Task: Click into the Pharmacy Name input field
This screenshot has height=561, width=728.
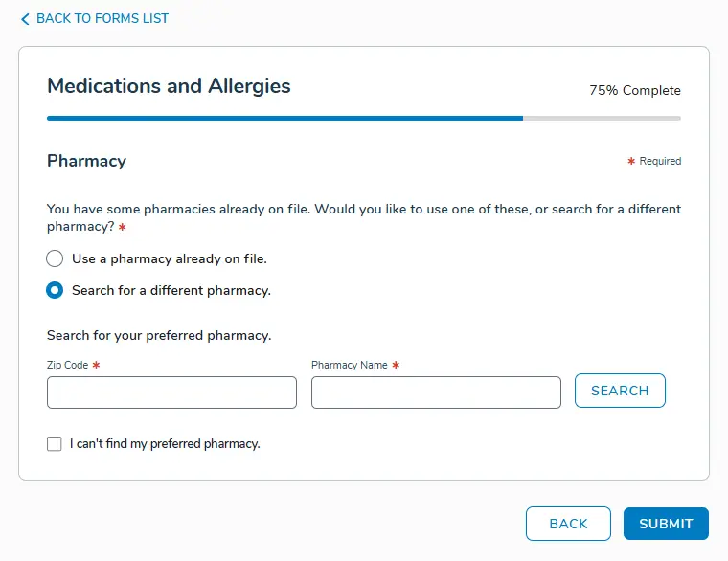Action: (x=436, y=393)
